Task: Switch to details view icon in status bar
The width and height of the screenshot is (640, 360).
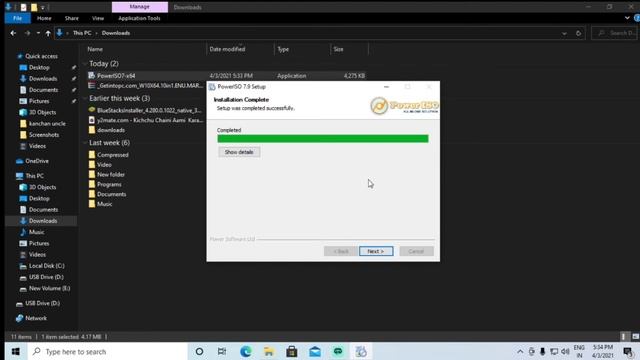Action: (x=623, y=337)
